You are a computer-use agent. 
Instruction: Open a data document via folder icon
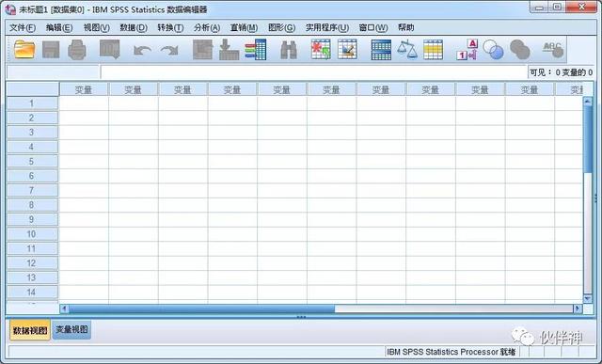point(24,50)
